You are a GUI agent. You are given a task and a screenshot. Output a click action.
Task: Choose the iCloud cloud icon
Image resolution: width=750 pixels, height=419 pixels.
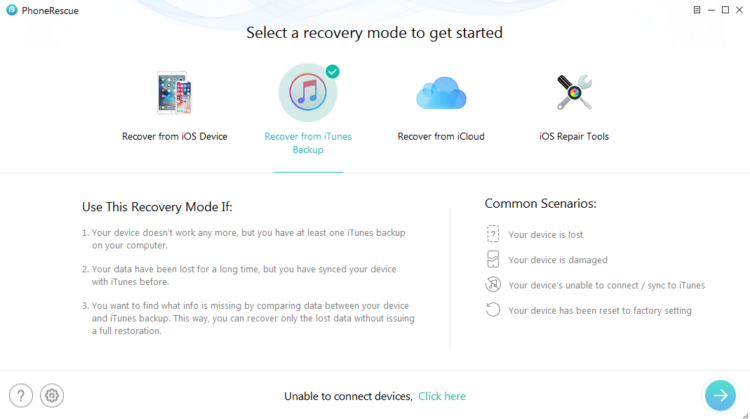pyautogui.click(x=441, y=93)
